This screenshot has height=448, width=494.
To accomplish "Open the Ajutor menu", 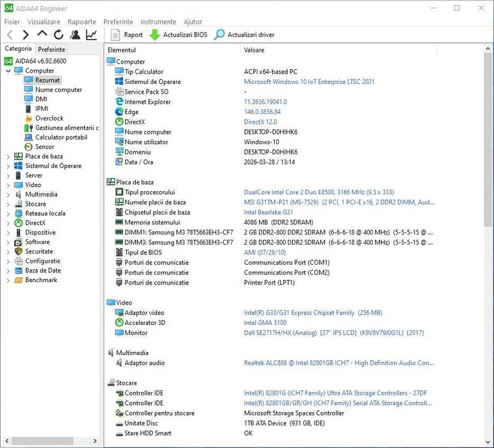I will click(193, 22).
